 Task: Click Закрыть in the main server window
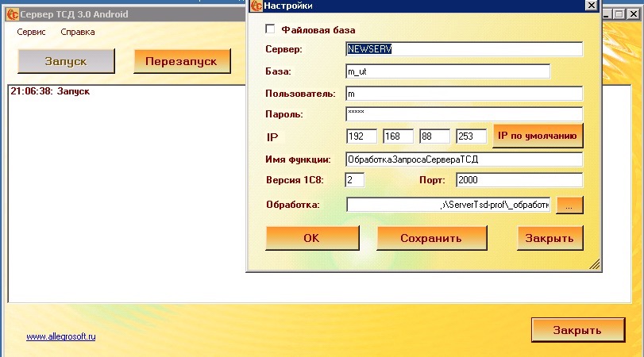pos(578,330)
